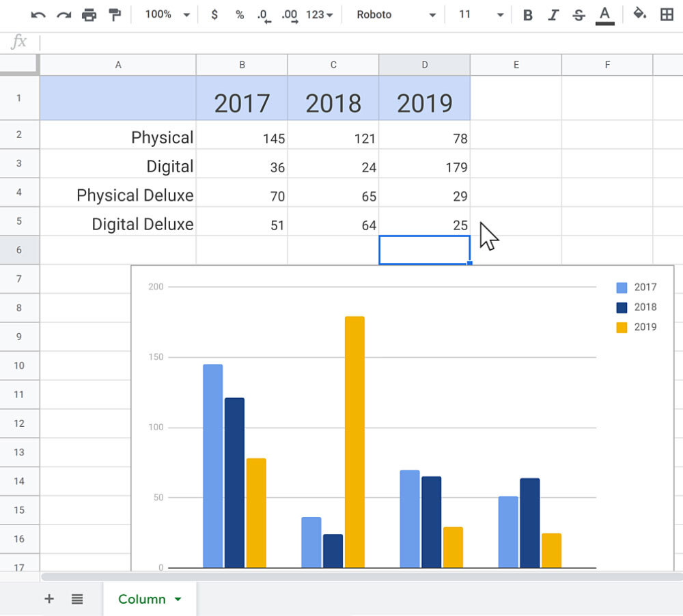Viewport: 683px width, 616px height.
Task: Select the cell containing 29
Action: 425,193
